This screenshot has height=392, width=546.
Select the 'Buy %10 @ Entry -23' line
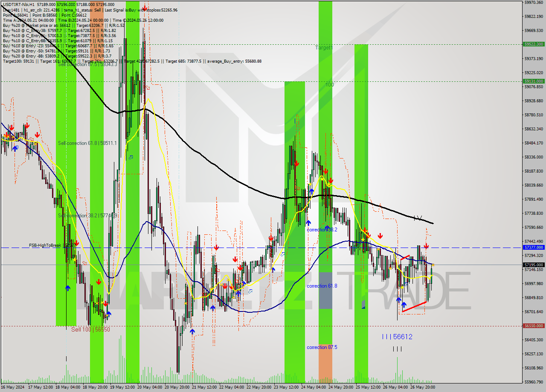point(58,46)
